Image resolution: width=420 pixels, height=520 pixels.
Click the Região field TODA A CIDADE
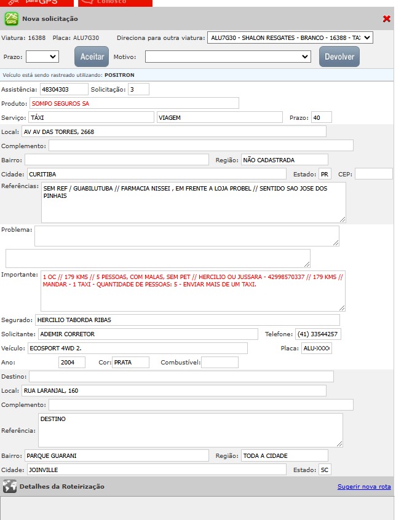[x=285, y=455]
